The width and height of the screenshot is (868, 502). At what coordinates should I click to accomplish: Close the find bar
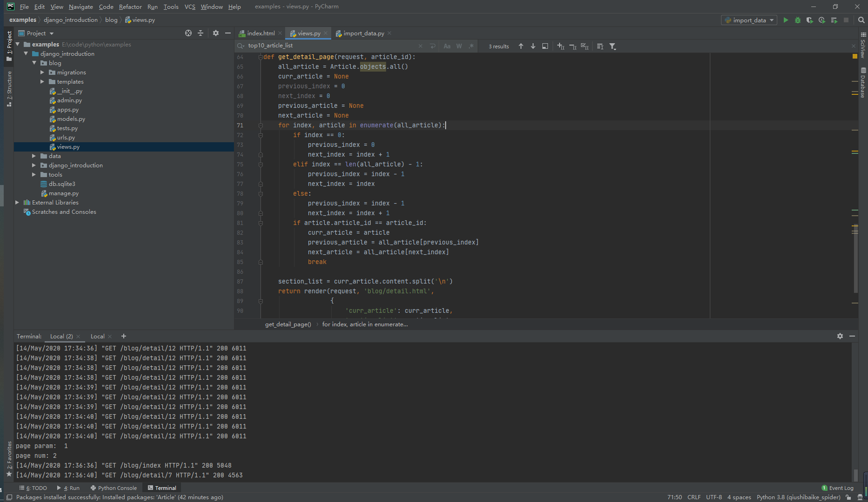coord(854,46)
